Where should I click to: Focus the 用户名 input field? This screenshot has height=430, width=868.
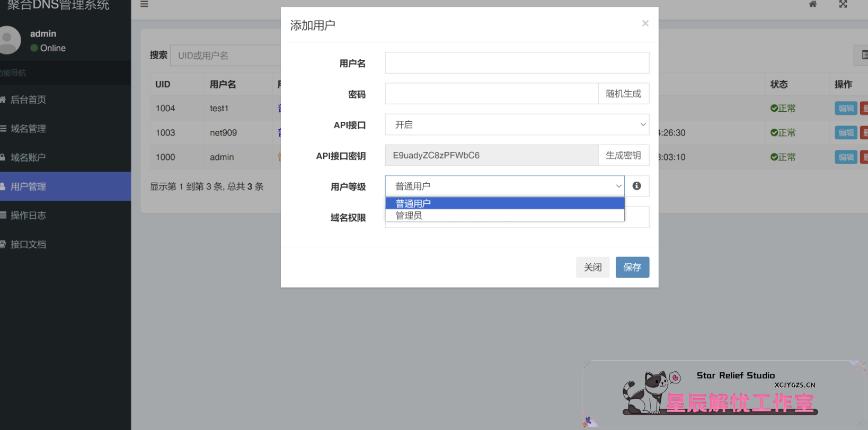(517, 63)
